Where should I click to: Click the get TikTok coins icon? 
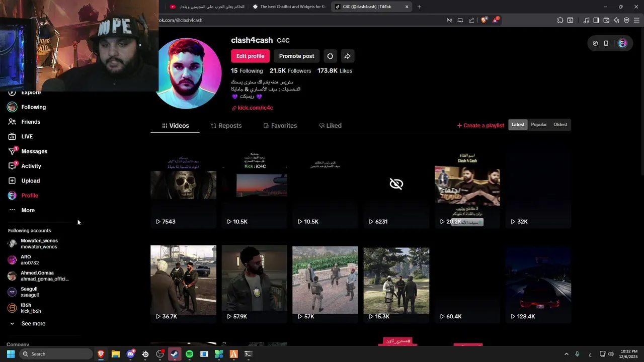[x=595, y=43]
